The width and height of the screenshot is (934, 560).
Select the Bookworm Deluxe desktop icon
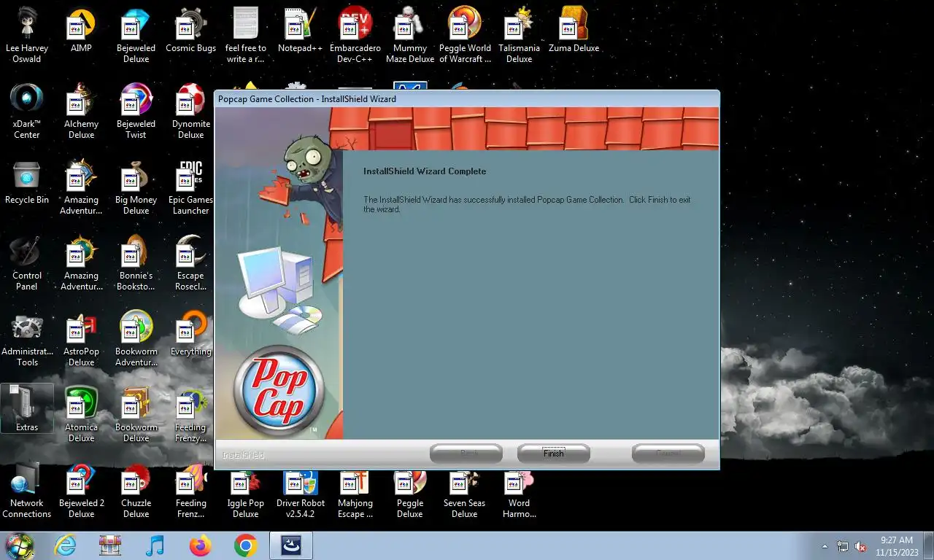(136, 414)
